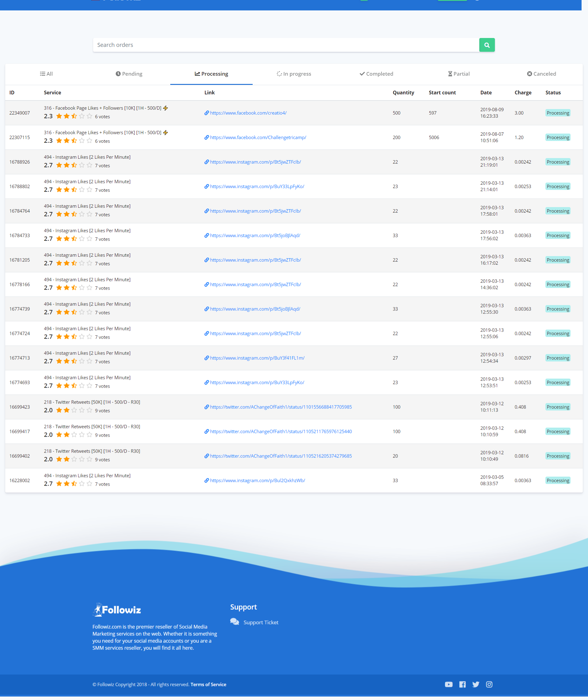Open the instagram.com/p/BuY3f41FL1m link

coord(257,358)
